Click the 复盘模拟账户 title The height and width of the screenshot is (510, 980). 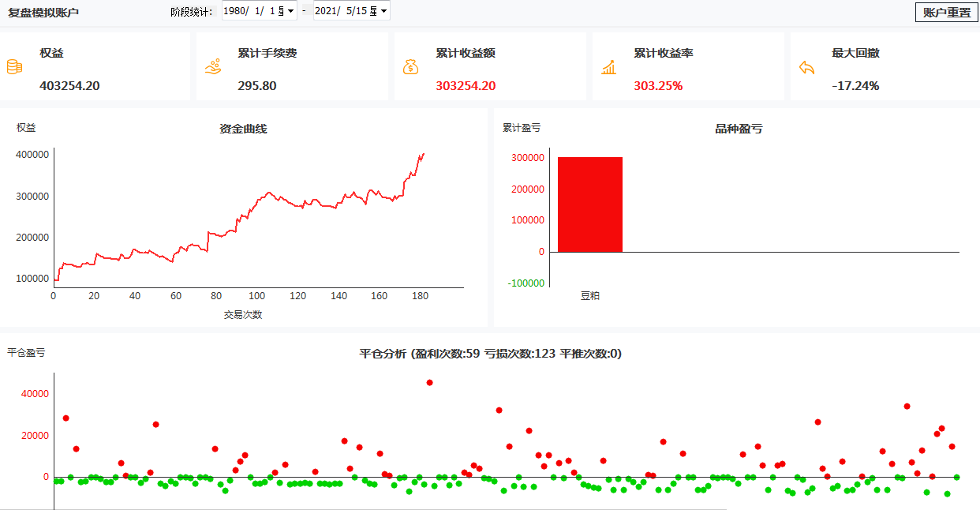(x=43, y=13)
